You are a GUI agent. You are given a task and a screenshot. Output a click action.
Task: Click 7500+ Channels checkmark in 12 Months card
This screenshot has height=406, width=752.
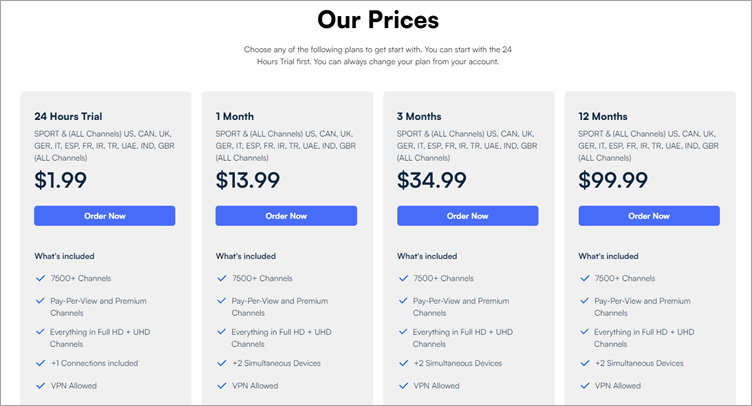click(584, 278)
